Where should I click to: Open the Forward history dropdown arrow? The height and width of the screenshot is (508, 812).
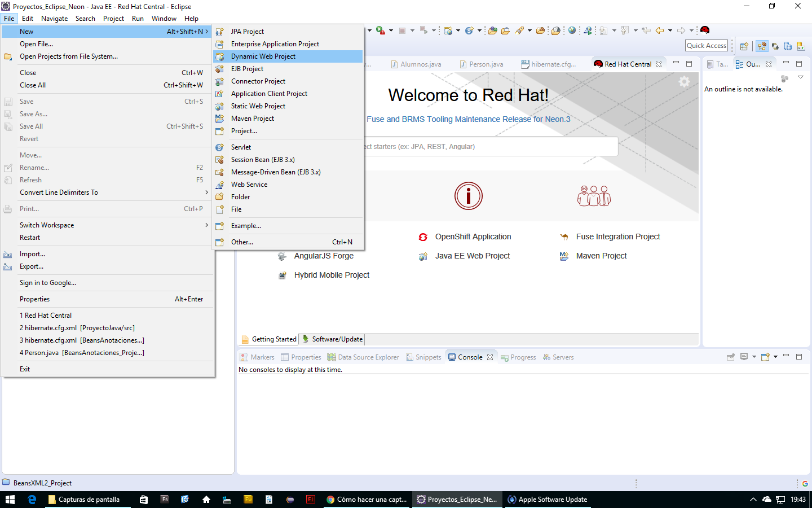pyautogui.click(x=691, y=30)
